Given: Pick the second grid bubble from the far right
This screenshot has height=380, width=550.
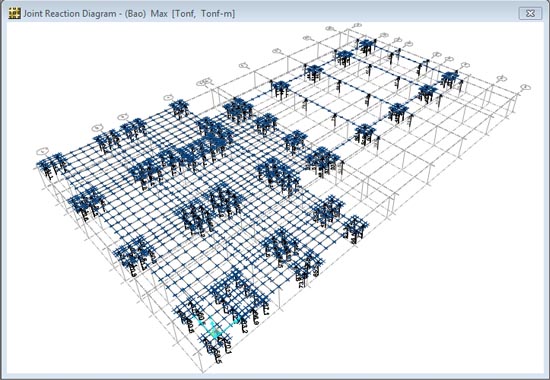Looking at the screenshot, I should pyautogui.click(x=502, y=78).
